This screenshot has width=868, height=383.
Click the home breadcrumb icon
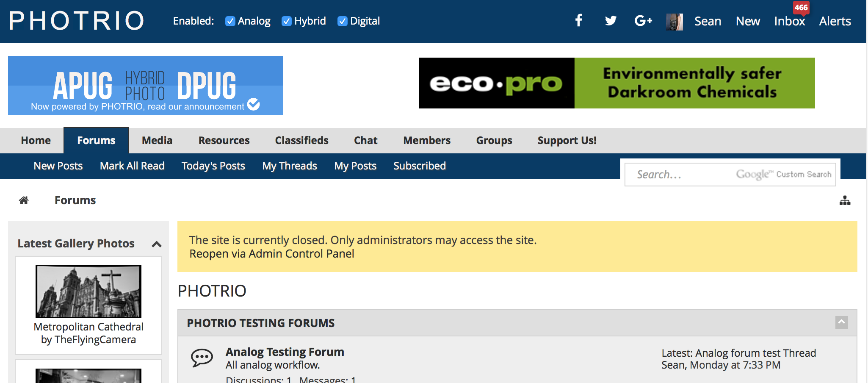[x=24, y=200]
